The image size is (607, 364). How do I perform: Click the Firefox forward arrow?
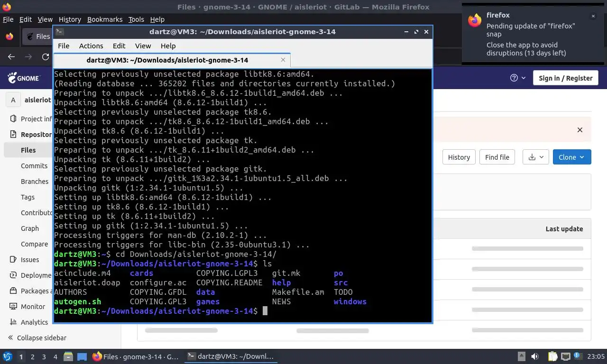click(x=28, y=57)
